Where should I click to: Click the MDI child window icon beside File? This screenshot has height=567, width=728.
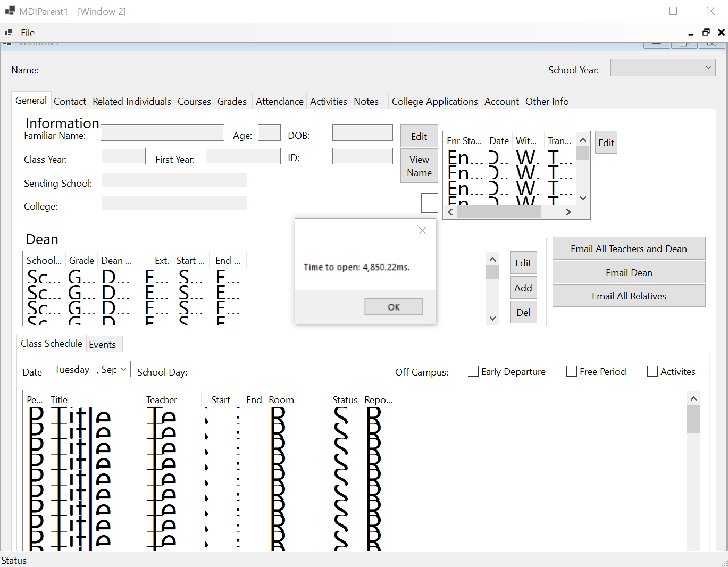tap(8, 32)
